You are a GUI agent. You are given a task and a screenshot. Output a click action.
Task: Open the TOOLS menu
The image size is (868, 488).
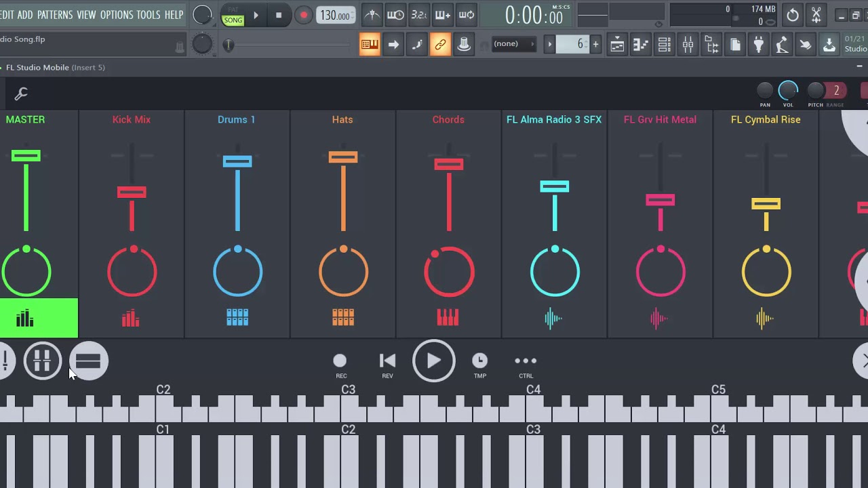pyautogui.click(x=149, y=15)
